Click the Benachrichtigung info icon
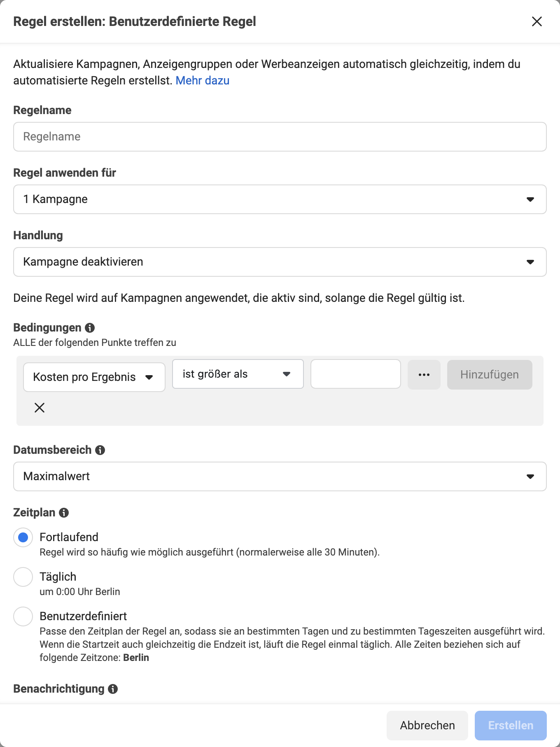The height and width of the screenshot is (747, 560). coord(113,689)
